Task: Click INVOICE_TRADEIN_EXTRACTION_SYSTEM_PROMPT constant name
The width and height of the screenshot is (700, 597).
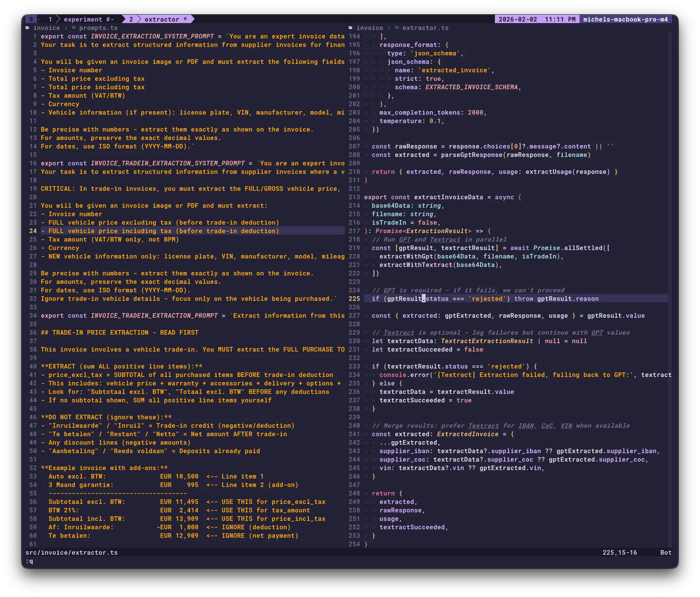Action: click(168, 163)
